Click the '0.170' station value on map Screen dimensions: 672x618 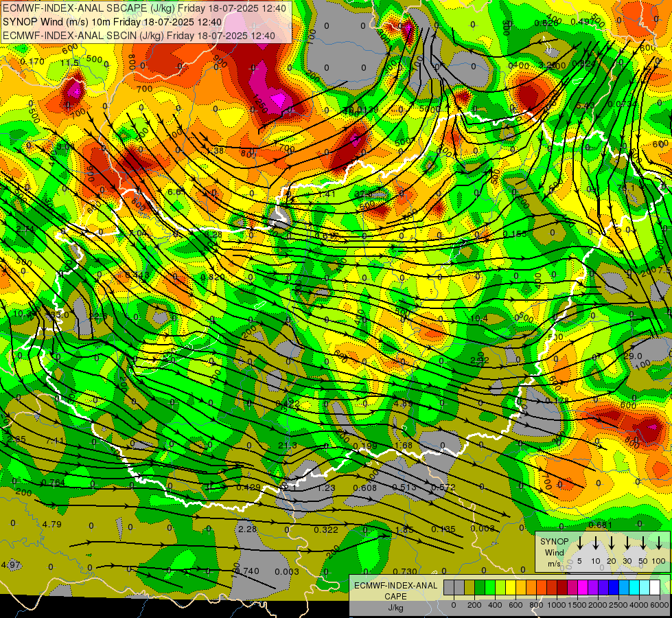pyautogui.click(x=32, y=61)
